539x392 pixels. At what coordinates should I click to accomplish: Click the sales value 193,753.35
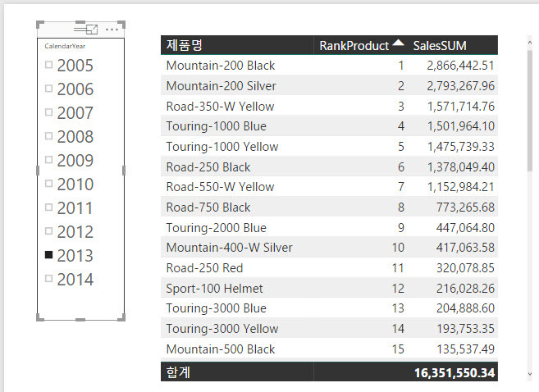pos(465,328)
